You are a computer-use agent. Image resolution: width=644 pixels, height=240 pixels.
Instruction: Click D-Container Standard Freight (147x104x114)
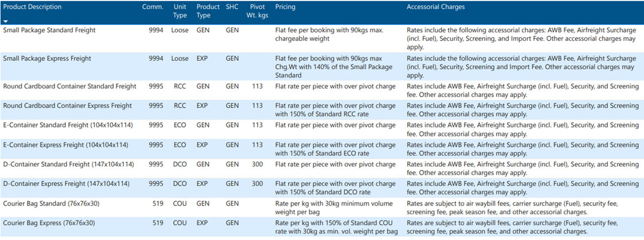click(69, 164)
